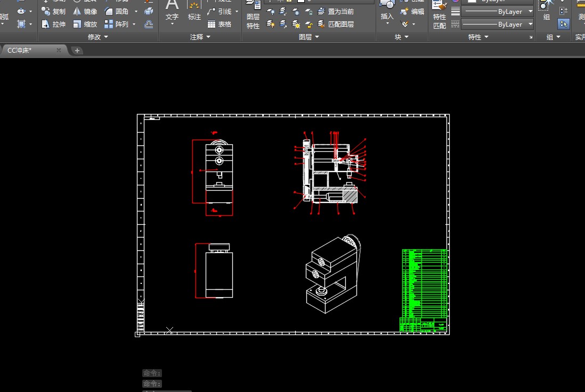Click the ellipse draw icon

21,11
